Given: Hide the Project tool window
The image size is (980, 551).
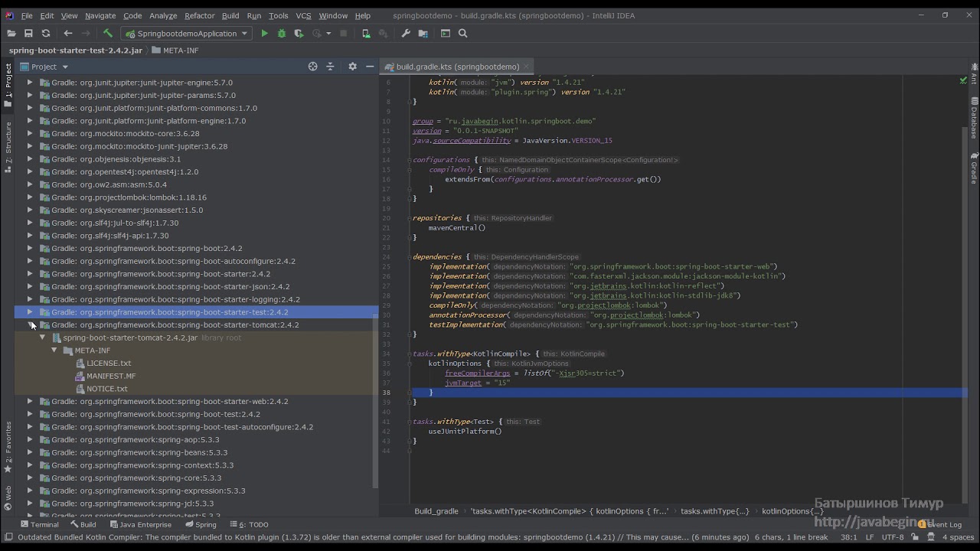Looking at the screenshot, I should pos(369,67).
